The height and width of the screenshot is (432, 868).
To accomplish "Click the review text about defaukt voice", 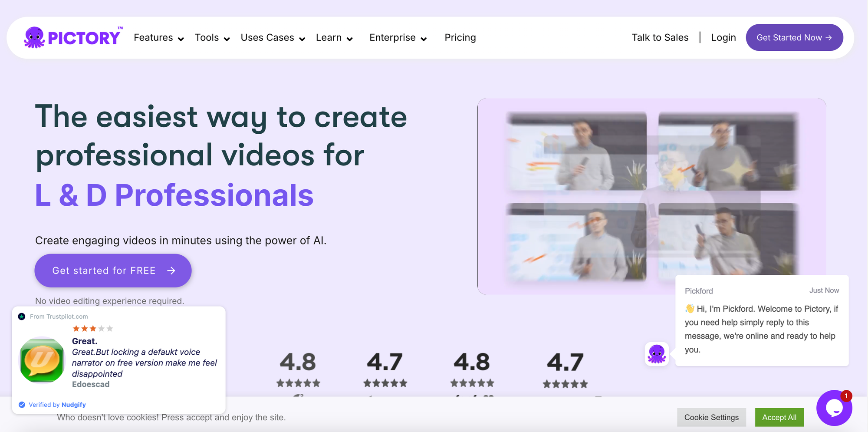I will 145,363.
